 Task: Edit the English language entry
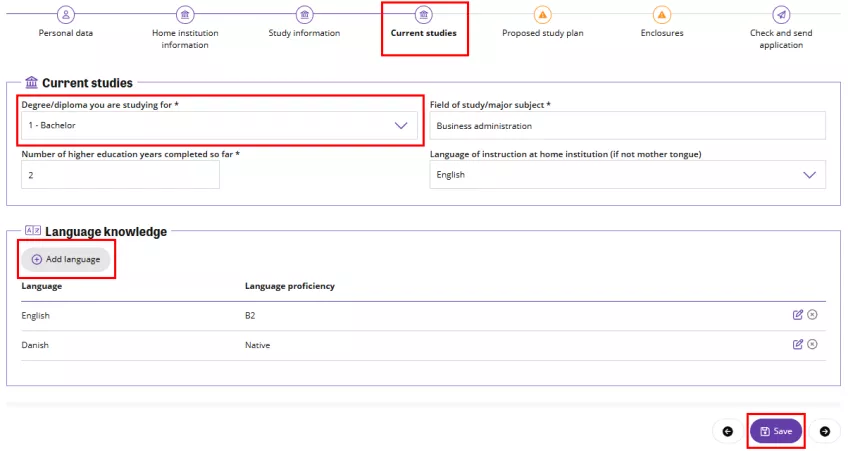(798, 315)
